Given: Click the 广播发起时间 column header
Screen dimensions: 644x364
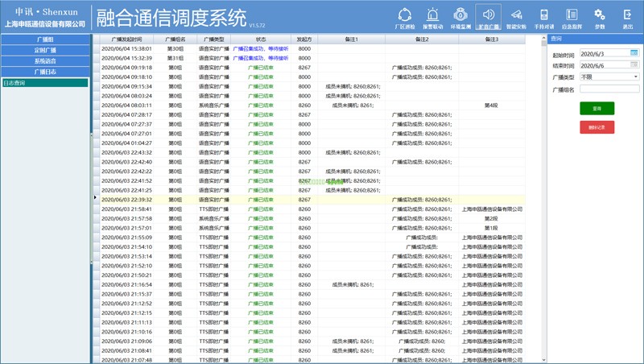Looking at the screenshot, I should pos(122,39).
